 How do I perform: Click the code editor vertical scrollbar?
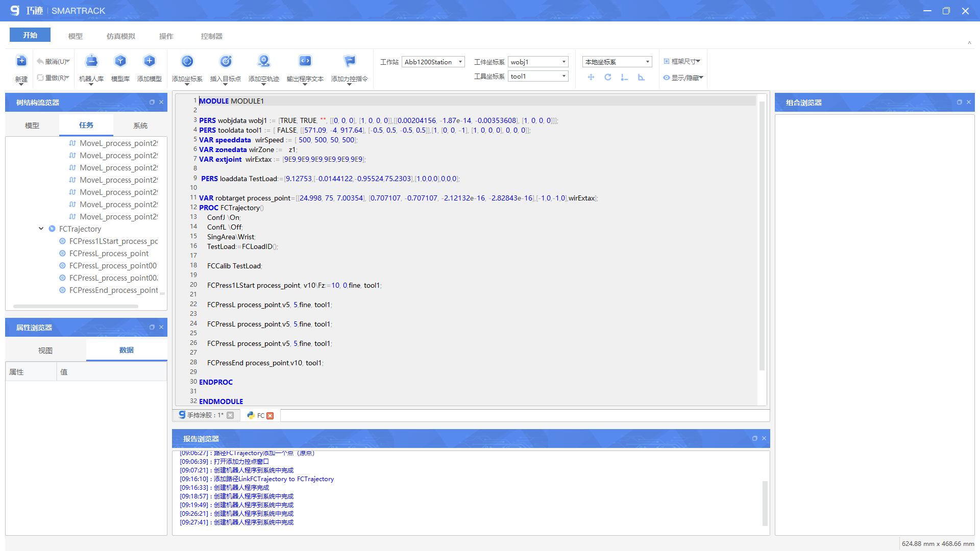[x=762, y=236]
